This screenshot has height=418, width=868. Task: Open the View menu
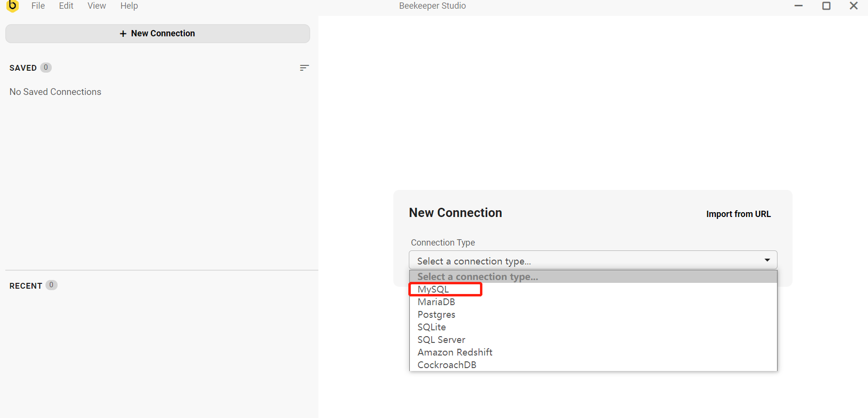tap(97, 6)
